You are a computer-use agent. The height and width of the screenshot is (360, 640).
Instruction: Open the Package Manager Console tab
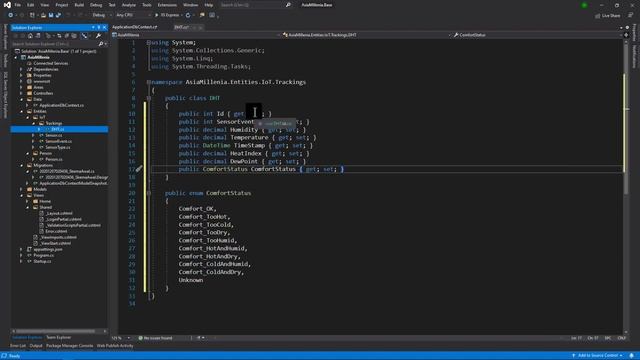69,346
